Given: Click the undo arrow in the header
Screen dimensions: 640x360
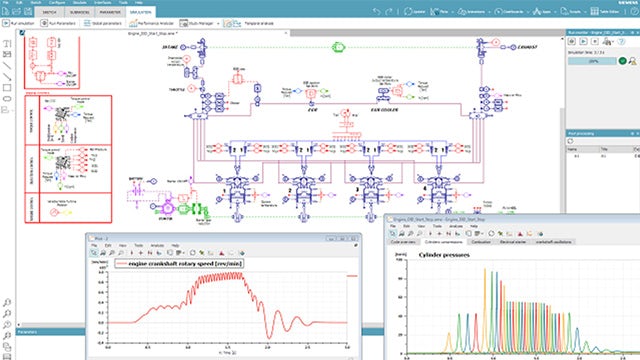Looking at the screenshot, I should pyautogui.click(x=377, y=11).
